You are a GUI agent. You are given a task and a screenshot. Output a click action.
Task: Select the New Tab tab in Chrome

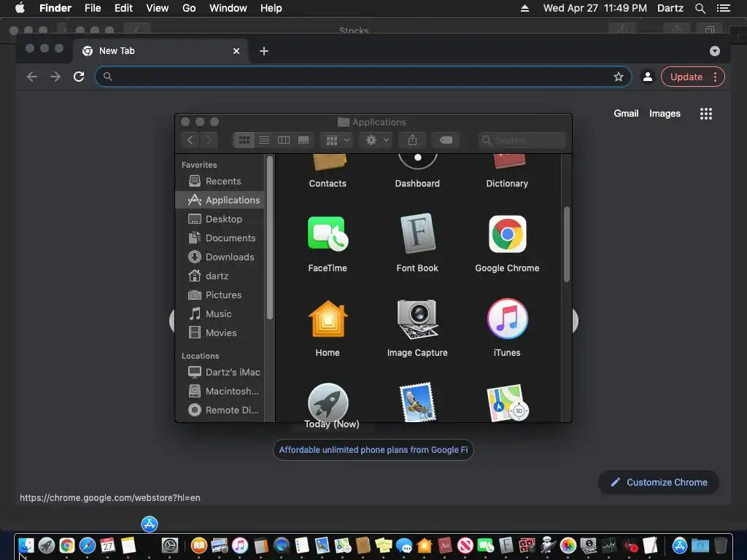pos(160,51)
